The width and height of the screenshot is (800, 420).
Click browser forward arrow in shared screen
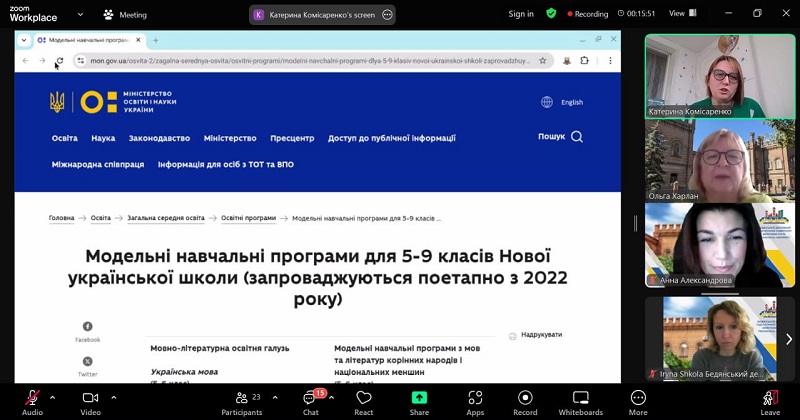point(42,61)
